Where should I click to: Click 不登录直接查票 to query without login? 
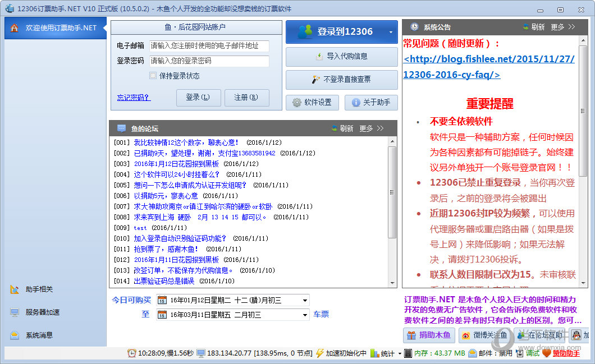[x=341, y=80]
